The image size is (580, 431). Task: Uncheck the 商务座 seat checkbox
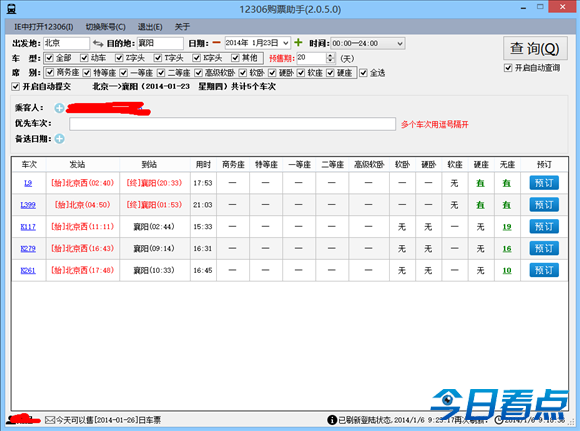50,73
